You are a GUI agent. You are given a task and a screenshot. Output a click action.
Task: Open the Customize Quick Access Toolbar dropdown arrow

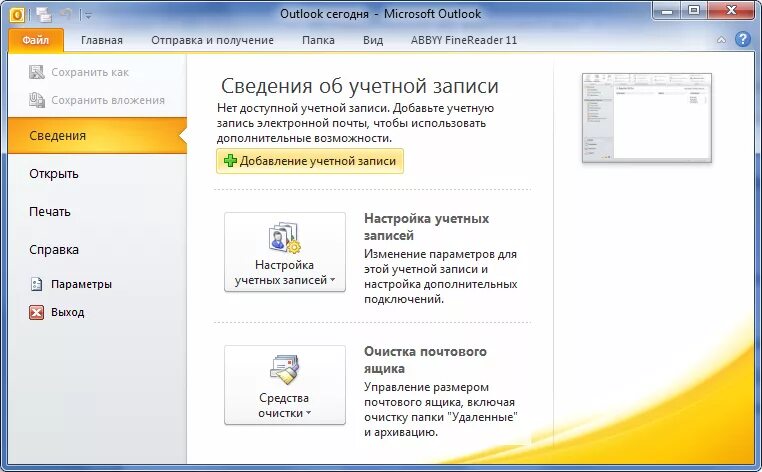pyautogui.click(x=88, y=16)
